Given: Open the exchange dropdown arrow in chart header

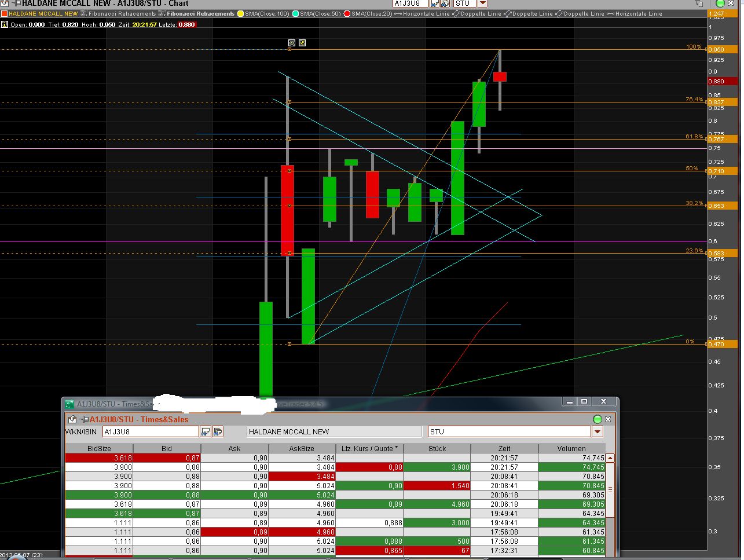Looking at the screenshot, I should click(x=482, y=3).
